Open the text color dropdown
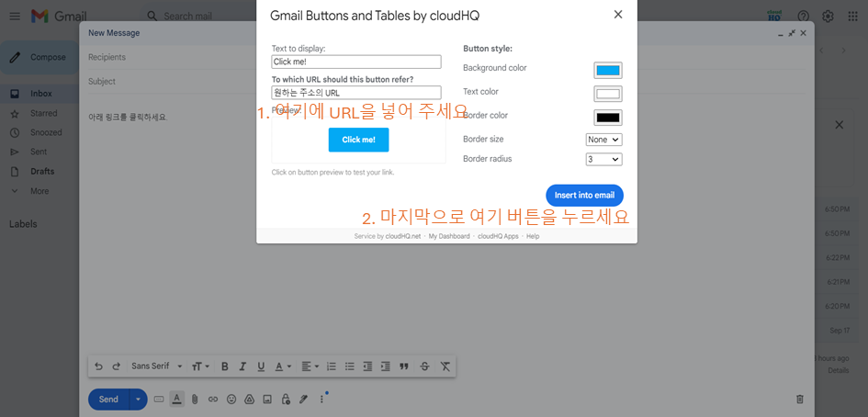The image size is (868, 417). 284,366
